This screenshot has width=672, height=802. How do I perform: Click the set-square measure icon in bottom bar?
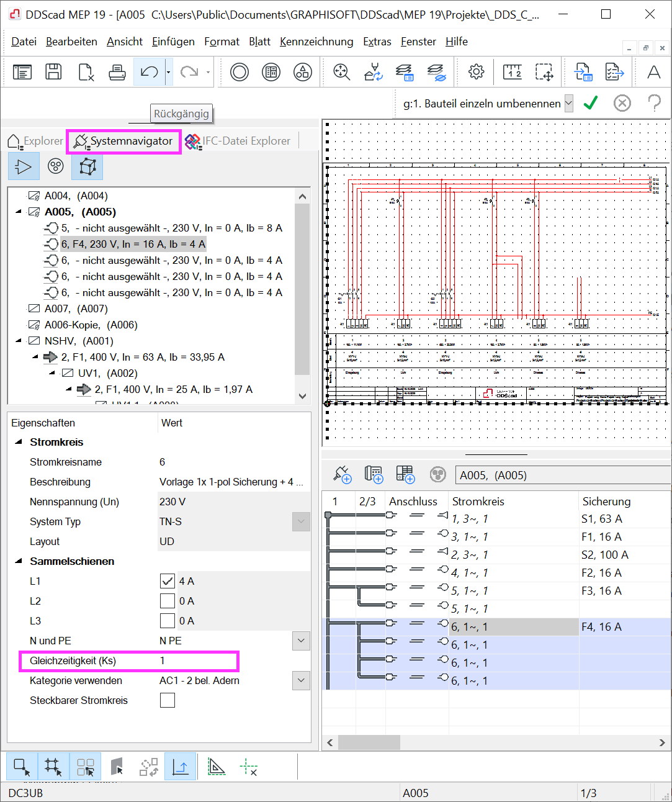pos(216,767)
